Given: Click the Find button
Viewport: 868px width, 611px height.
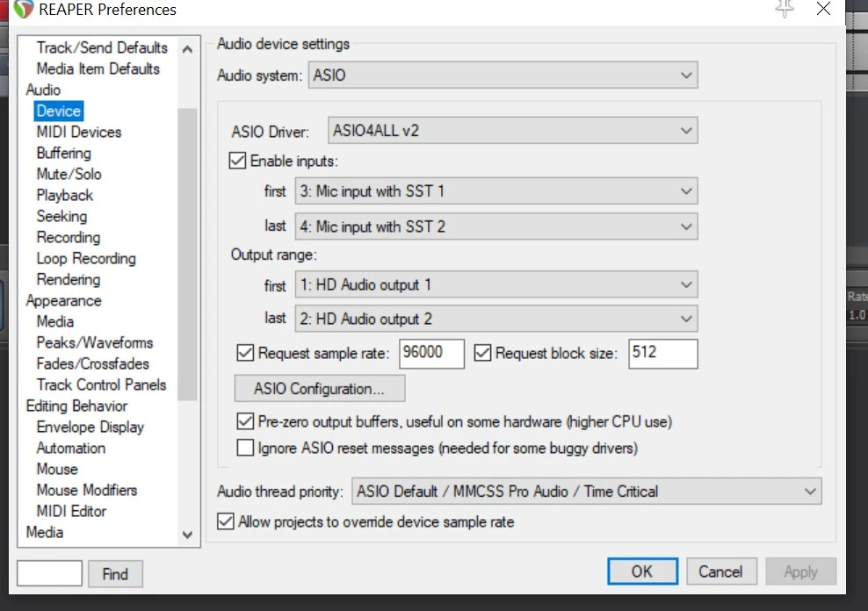Looking at the screenshot, I should 115,574.
